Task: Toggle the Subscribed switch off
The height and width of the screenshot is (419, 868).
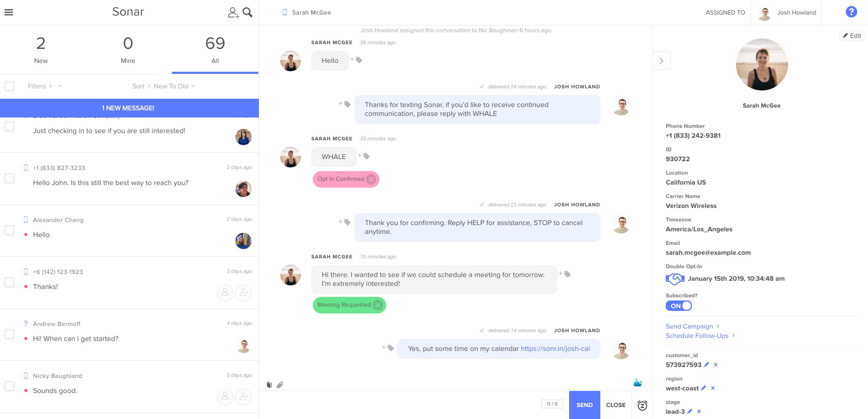Action: point(679,306)
